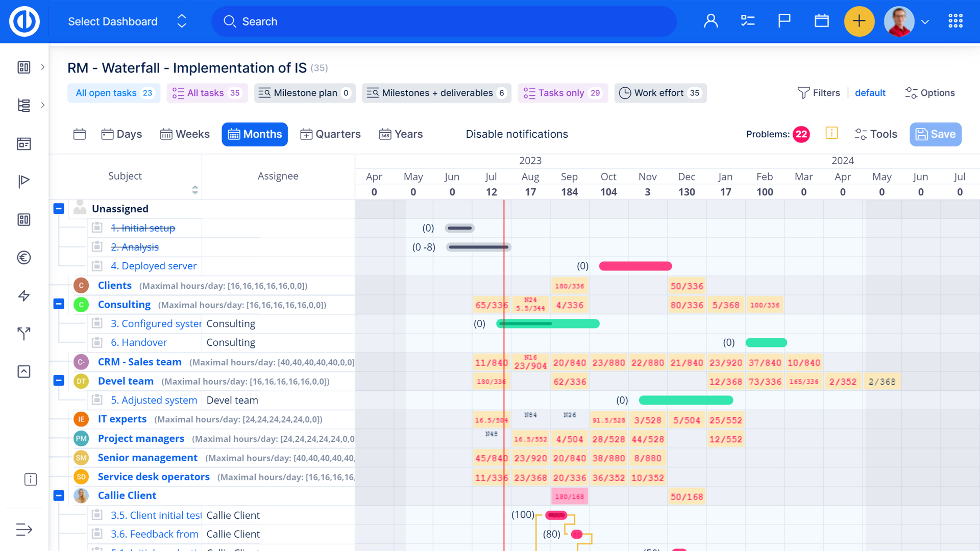This screenshot has height=551, width=980.
Task: Open the 6. Handover task link
Action: [x=139, y=342]
